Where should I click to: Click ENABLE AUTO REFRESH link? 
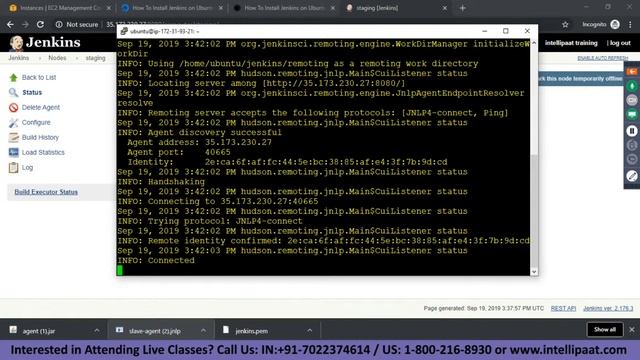(x=603, y=58)
